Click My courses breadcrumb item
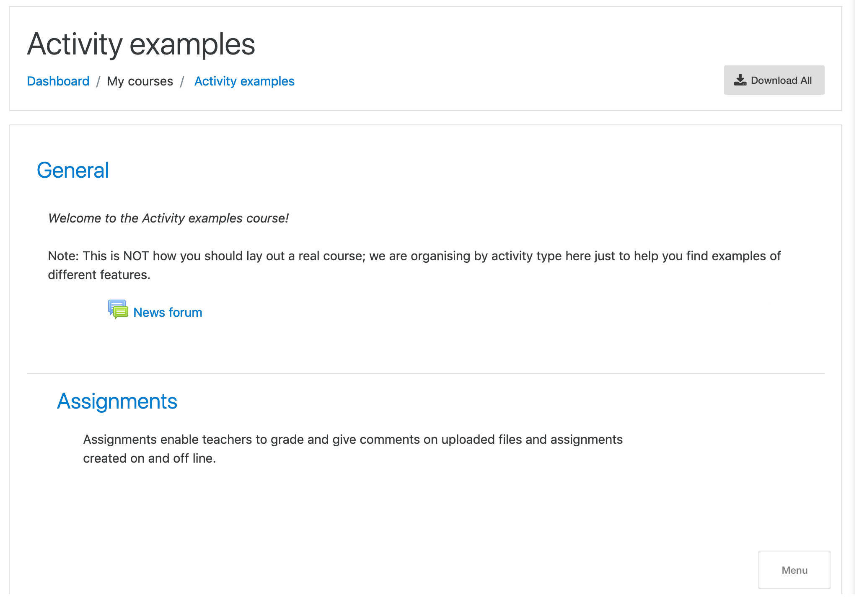 coord(140,81)
